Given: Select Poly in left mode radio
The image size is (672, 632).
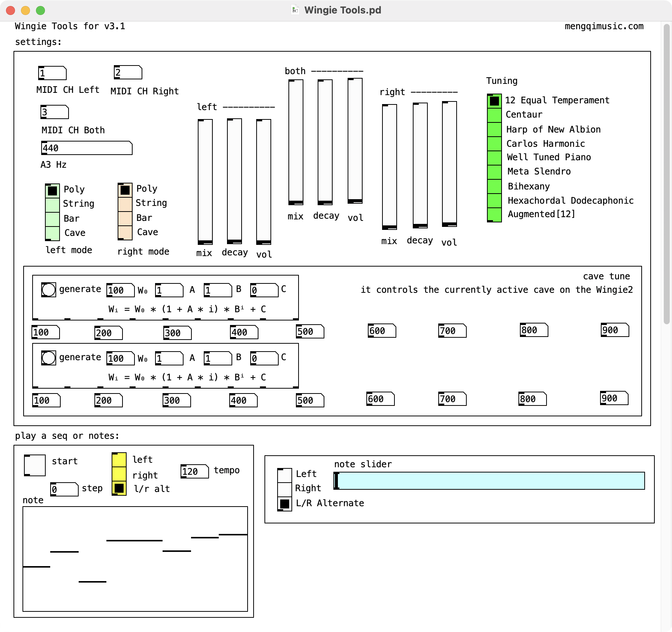Looking at the screenshot, I should (52, 191).
